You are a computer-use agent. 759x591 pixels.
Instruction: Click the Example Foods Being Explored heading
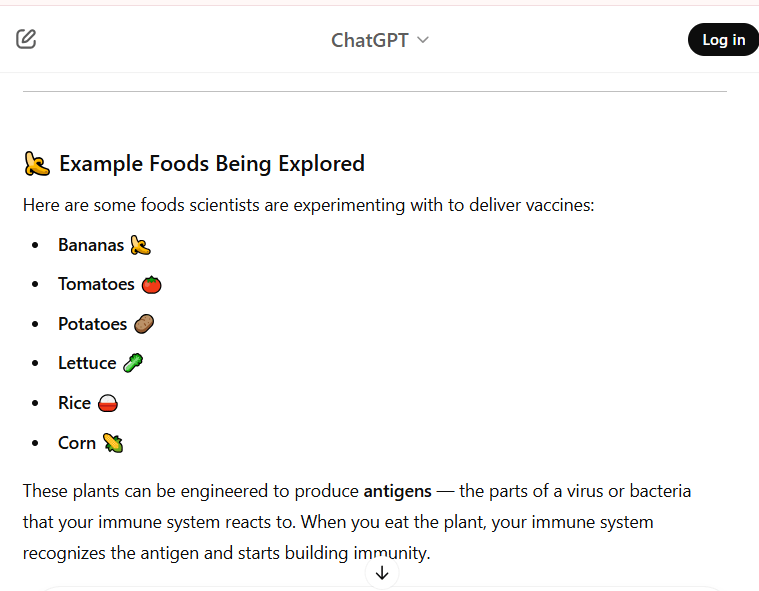(x=212, y=163)
